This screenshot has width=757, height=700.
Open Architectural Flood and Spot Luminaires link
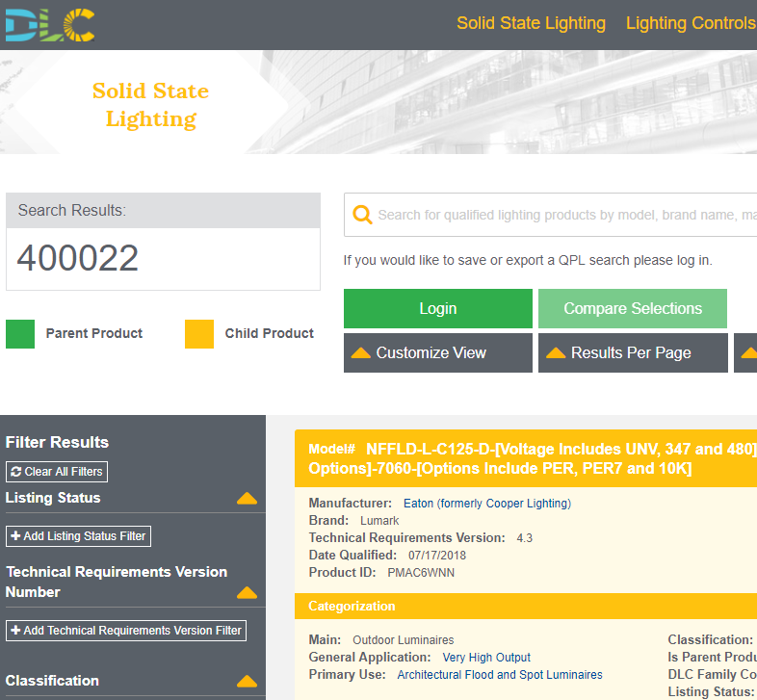click(500, 675)
